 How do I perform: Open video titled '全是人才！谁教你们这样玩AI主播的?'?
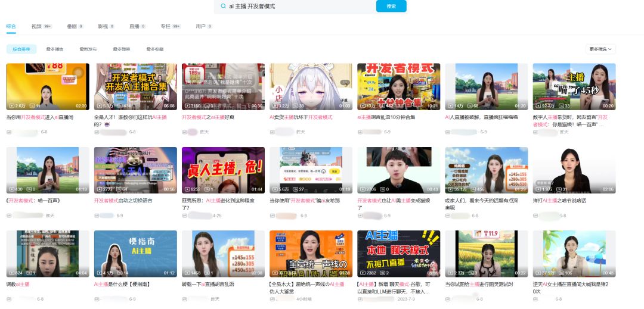[x=131, y=120]
